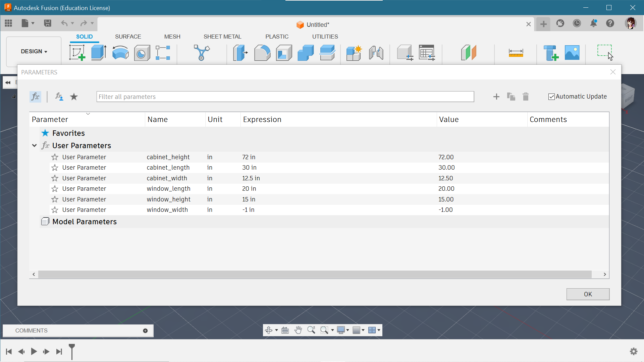
Task: Select the Measure ruler tool
Action: (x=516, y=53)
